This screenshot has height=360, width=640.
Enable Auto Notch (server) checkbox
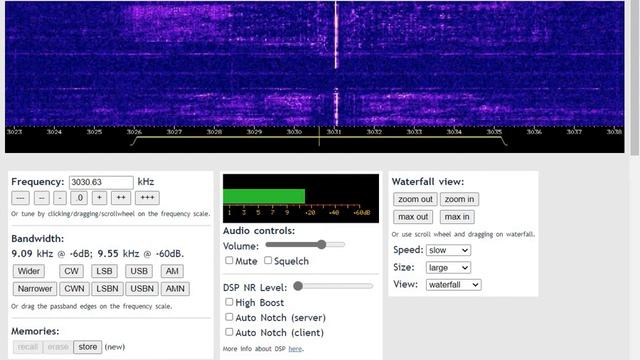click(x=229, y=317)
